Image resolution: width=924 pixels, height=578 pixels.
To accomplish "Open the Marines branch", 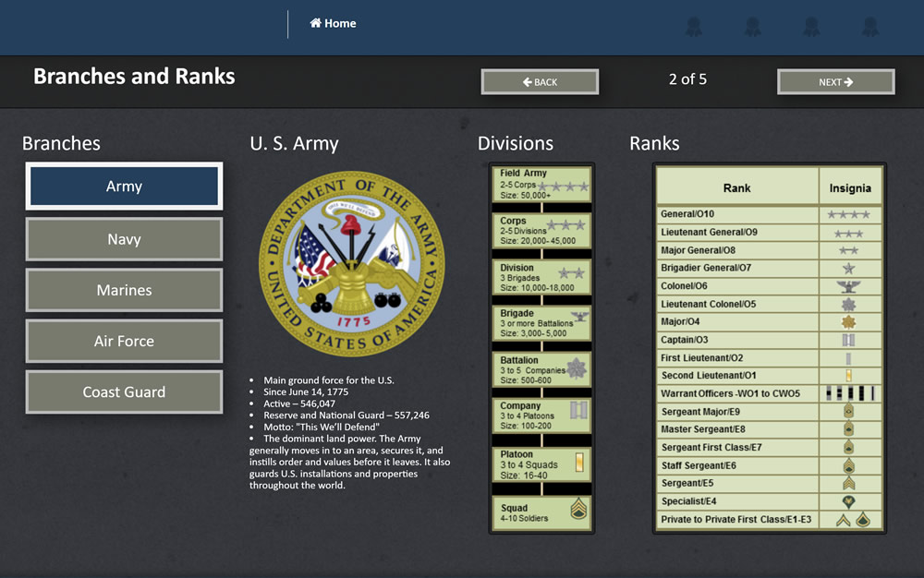I will 124,290.
